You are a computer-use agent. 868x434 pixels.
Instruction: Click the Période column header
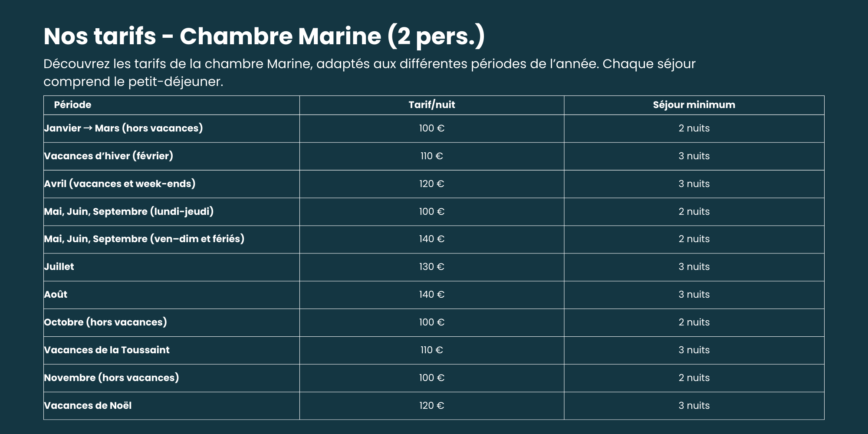72,105
